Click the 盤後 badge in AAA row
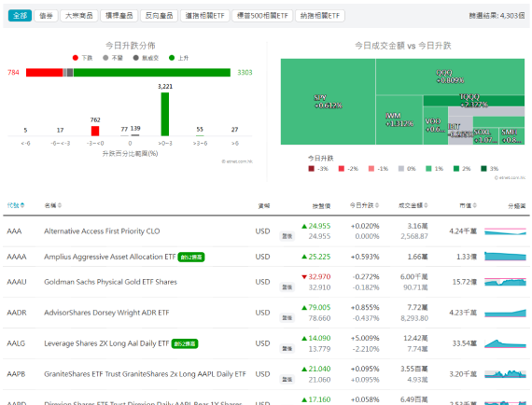 [287, 236]
